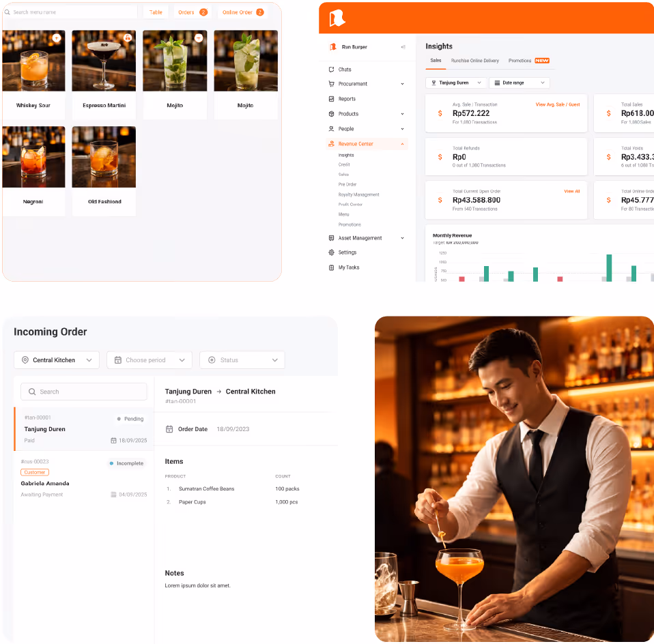Open the Choose period dropdown
This screenshot has height=644, width=654.
point(149,360)
